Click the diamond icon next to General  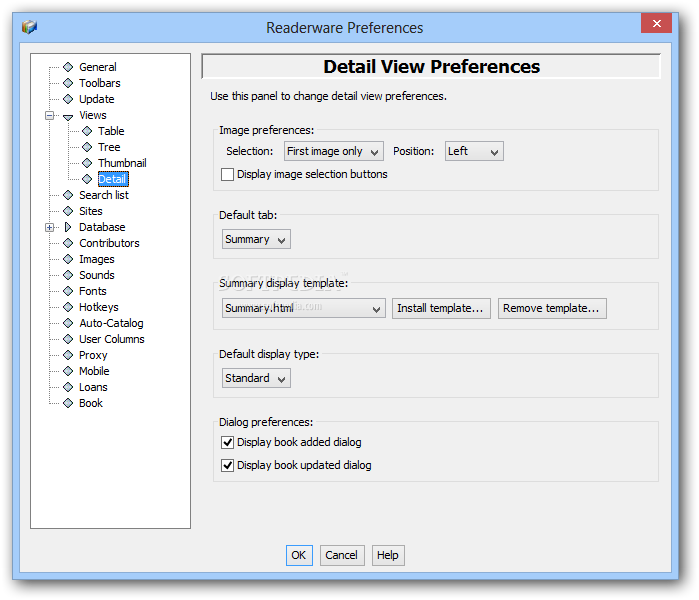point(68,67)
